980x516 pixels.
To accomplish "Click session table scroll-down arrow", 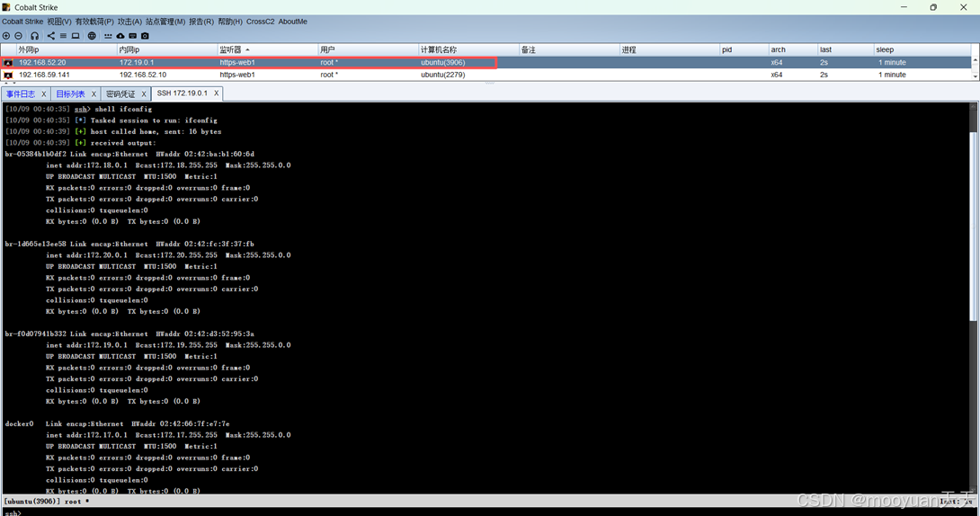I will [975, 76].
